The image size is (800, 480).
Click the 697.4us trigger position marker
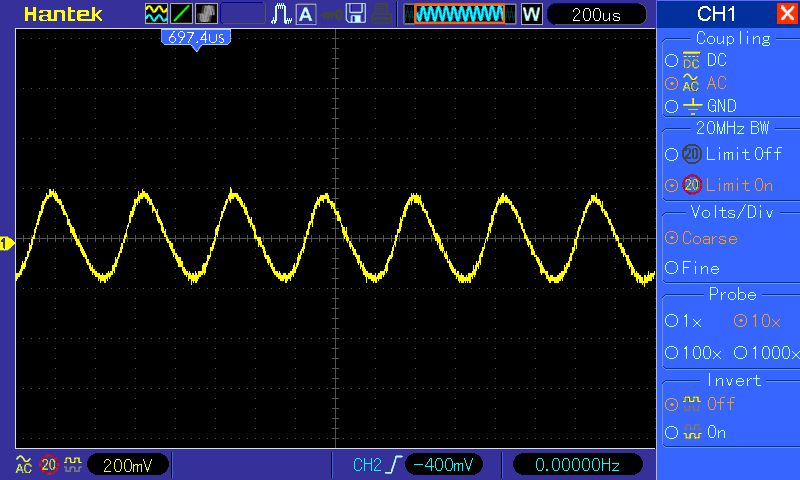pos(196,39)
